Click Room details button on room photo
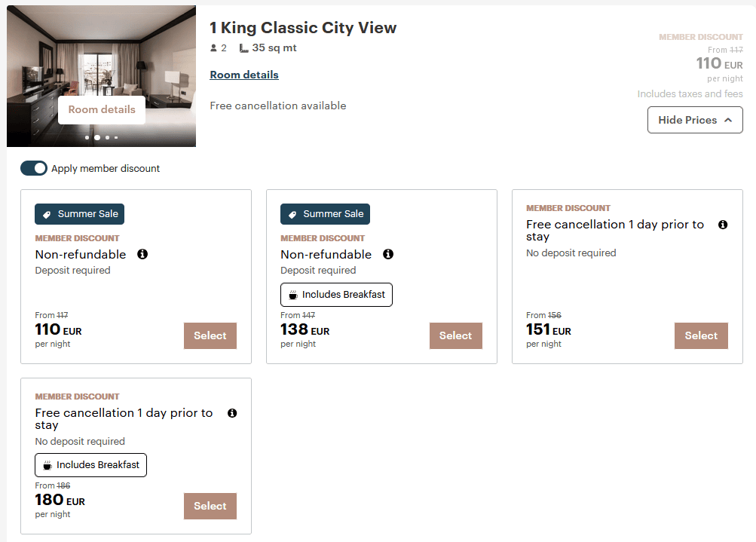 click(102, 109)
